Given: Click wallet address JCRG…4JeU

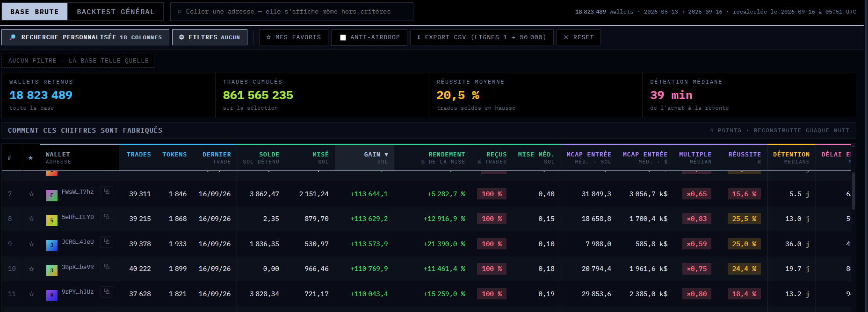Looking at the screenshot, I should click(x=78, y=242).
